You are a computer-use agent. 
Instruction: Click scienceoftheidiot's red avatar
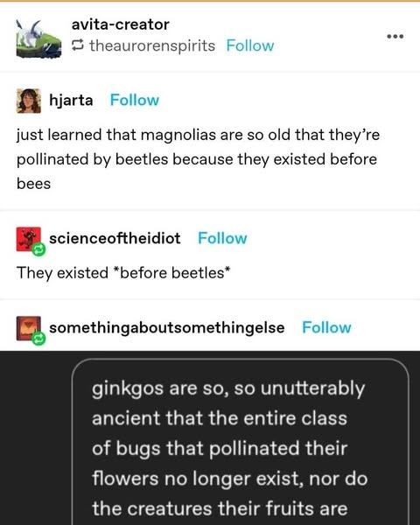point(29,239)
